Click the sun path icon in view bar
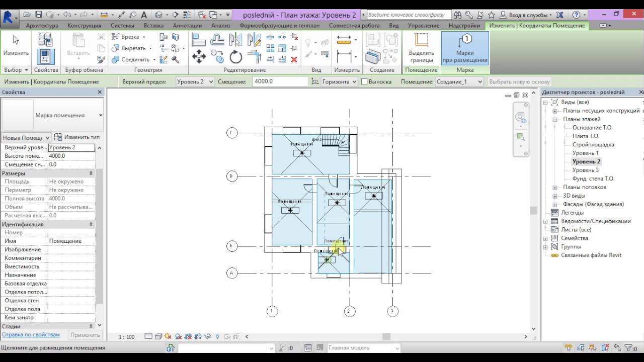This screenshot has height=362, width=644. [x=168, y=337]
